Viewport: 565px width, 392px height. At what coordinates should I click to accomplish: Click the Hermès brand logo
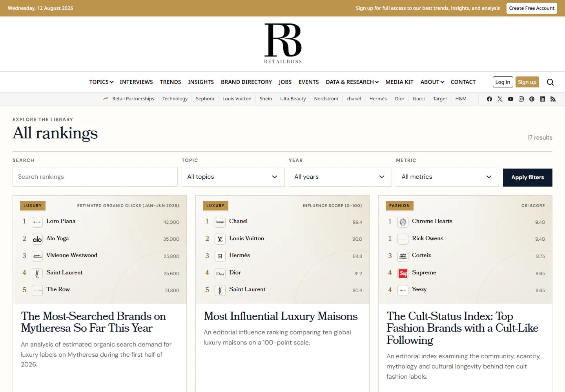[x=220, y=256]
